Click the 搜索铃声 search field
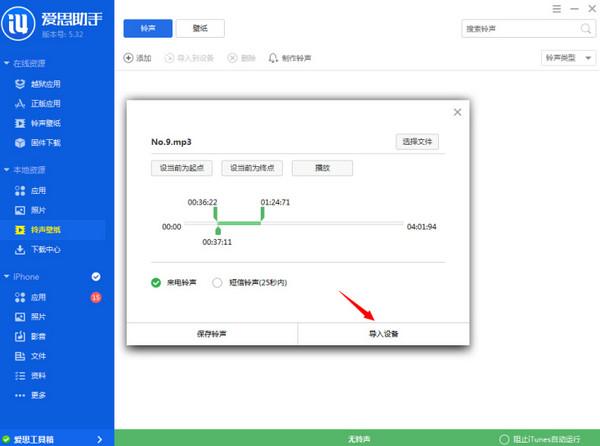600x446 pixels. (x=516, y=29)
